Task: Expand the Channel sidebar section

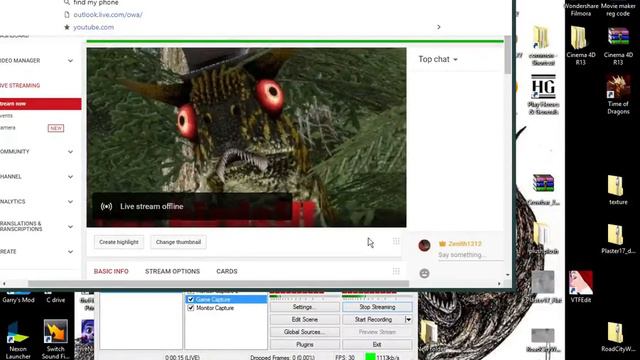Action: click(70, 177)
